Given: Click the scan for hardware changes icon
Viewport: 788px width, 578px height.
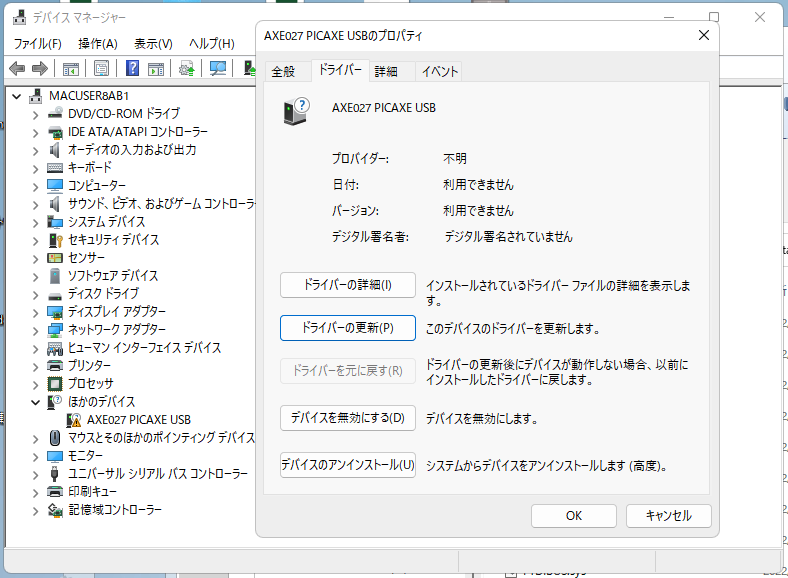Looking at the screenshot, I should click(x=218, y=68).
